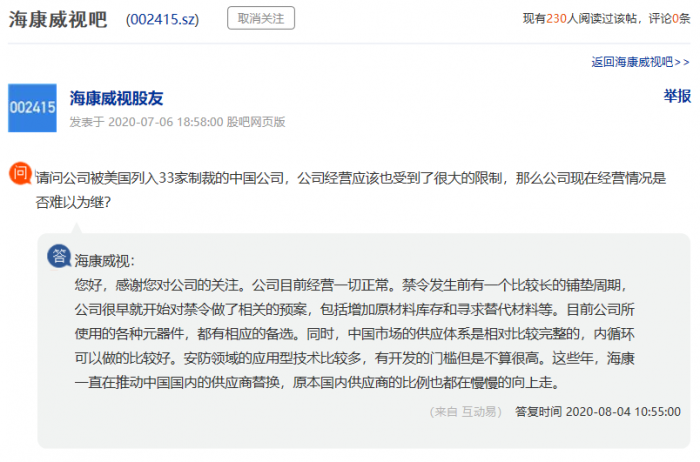Click the 230 read count number
The image size is (700, 462).
[x=557, y=18]
